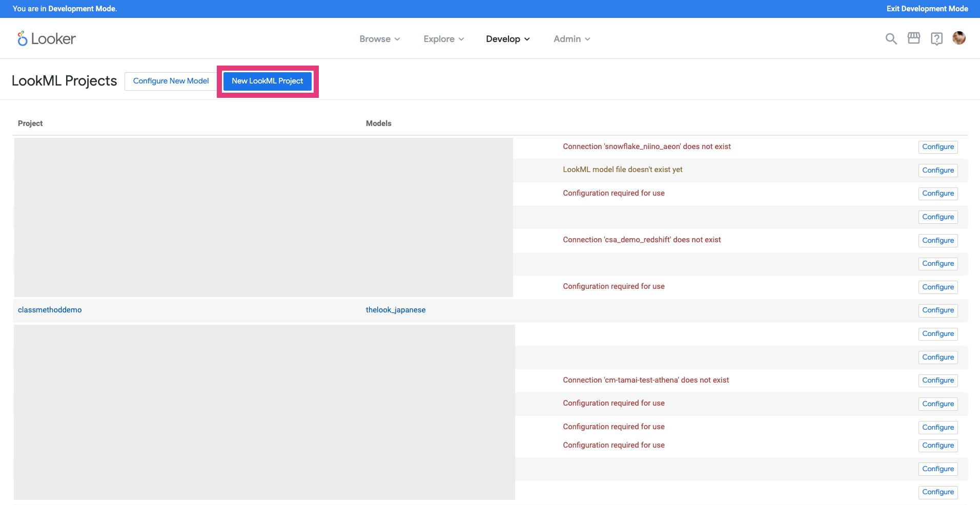Select the Develop menu
Viewport: 980px width, 505px height.
pos(507,38)
